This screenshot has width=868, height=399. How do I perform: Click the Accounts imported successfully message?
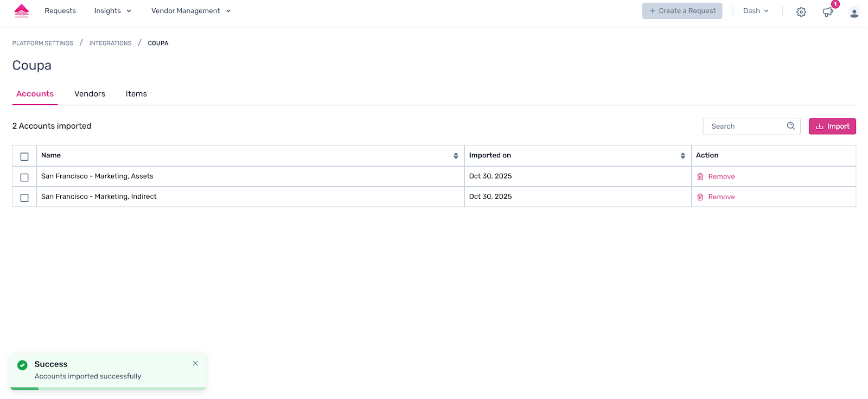88,376
